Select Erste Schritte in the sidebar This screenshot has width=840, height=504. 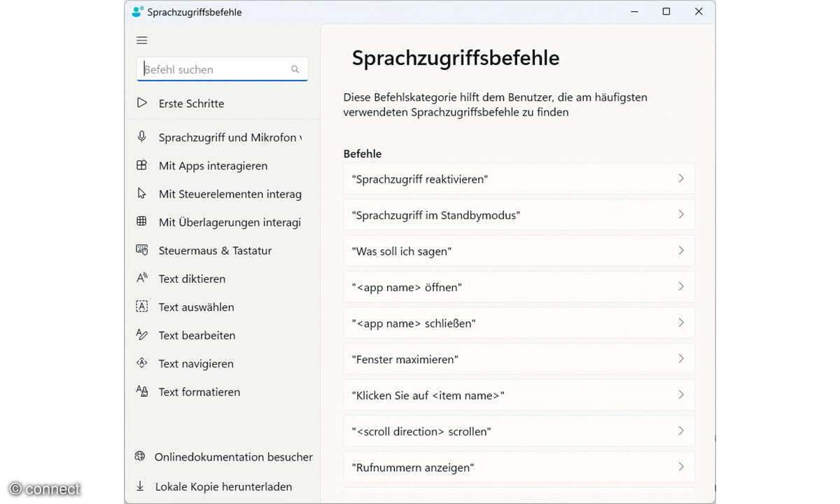(190, 103)
